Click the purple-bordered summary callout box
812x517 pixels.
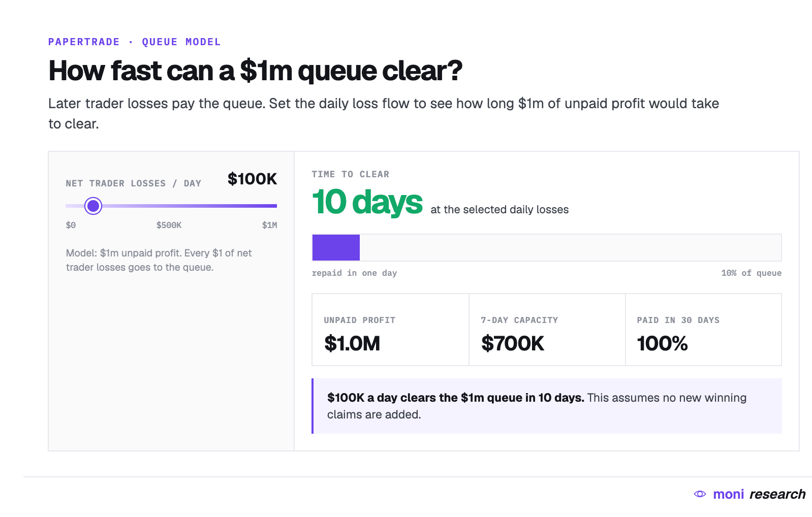coord(547,406)
